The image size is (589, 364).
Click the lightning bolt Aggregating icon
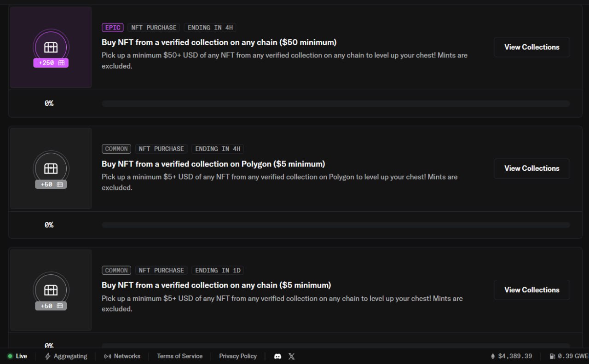pos(48,356)
